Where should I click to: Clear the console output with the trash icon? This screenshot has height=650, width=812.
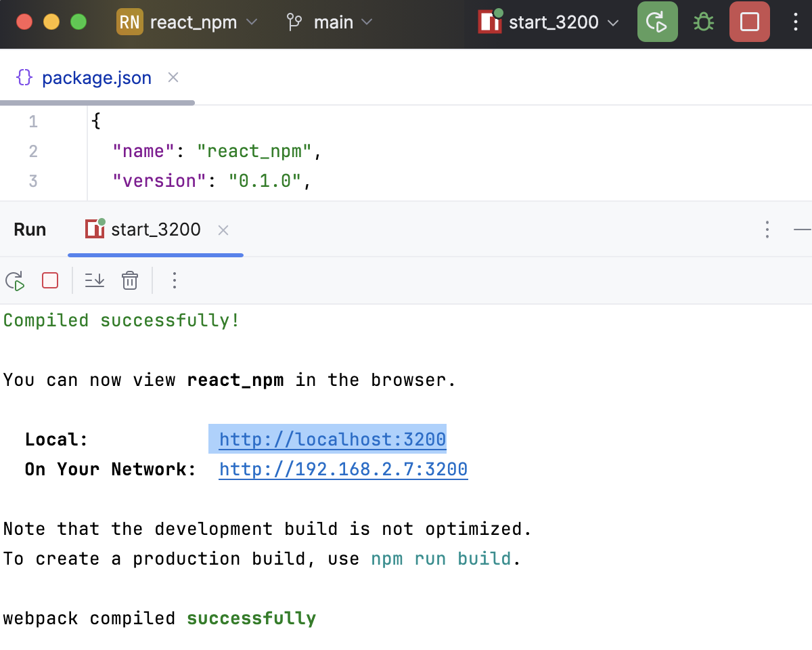tap(129, 280)
